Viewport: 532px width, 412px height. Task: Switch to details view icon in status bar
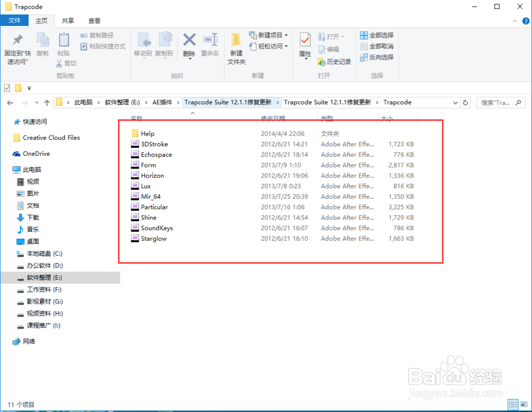point(513,405)
